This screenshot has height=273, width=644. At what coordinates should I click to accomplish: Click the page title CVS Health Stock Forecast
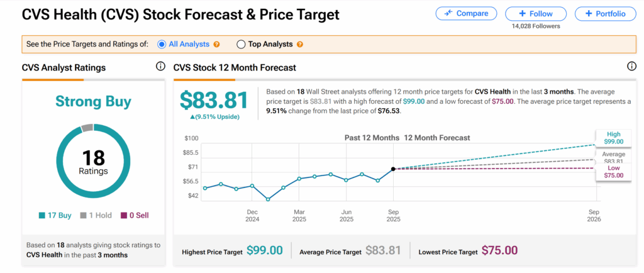180,14
